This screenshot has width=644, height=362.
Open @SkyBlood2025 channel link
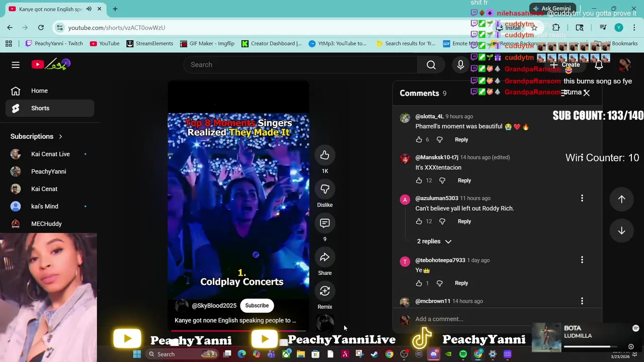214,306
